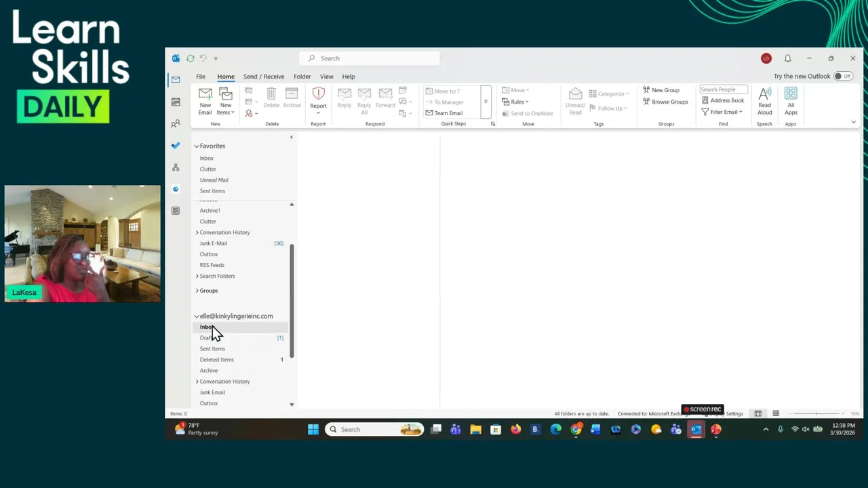868x488 pixels.
Task: Open Firefox from the taskbar
Action: [515, 429]
